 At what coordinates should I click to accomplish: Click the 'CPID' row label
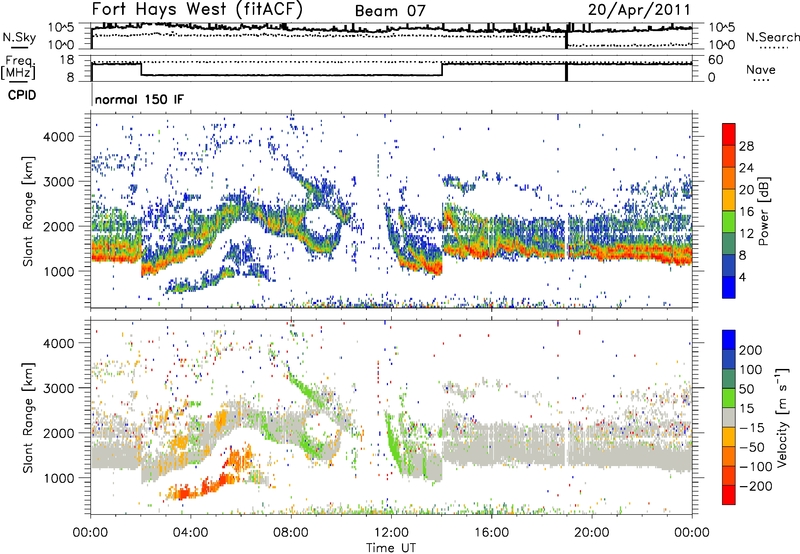point(22,95)
